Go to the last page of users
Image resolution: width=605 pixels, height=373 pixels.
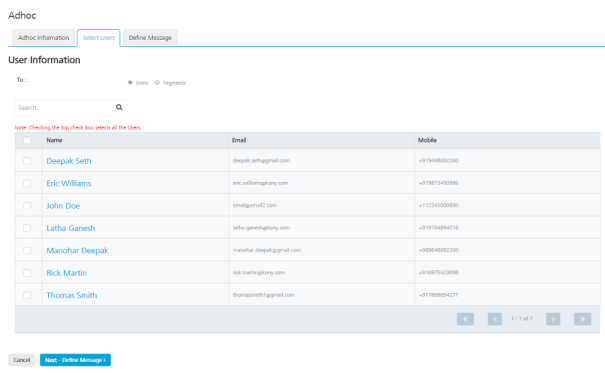click(582, 319)
